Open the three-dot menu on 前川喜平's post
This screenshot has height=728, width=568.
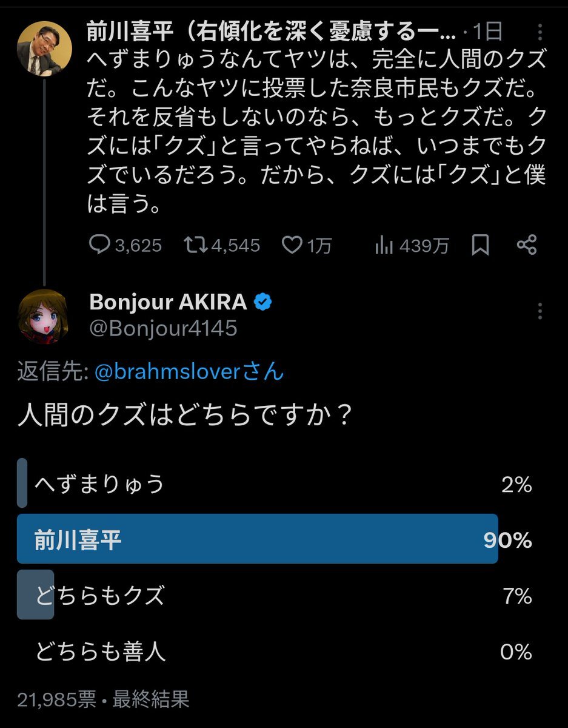pyautogui.click(x=540, y=33)
